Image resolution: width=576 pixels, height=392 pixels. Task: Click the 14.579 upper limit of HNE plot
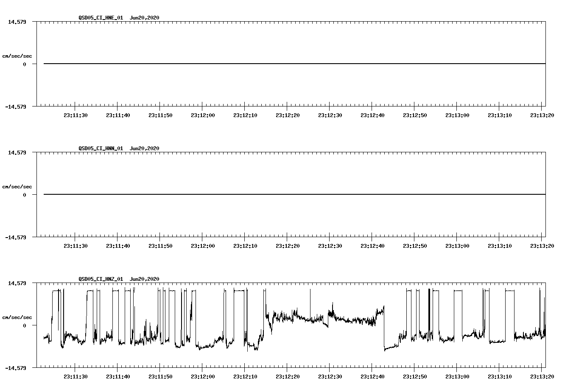click(17, 22)
